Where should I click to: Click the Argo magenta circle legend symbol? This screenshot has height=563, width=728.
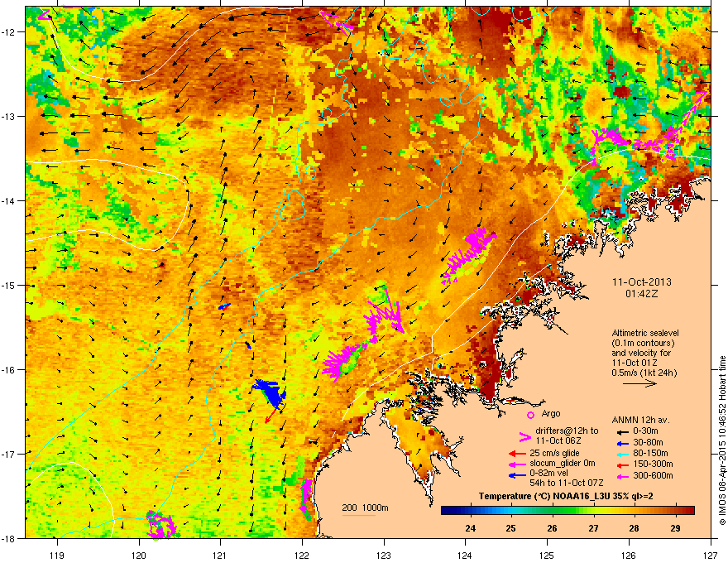pyautogui.click(x=530, y=415)
